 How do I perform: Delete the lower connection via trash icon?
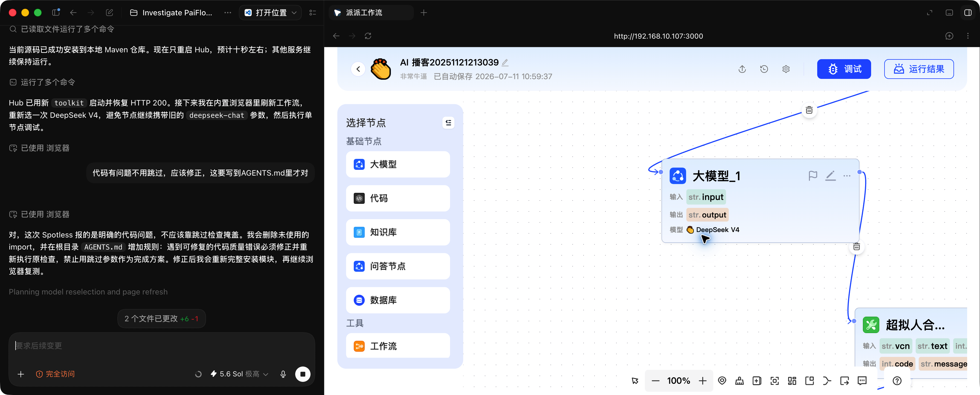tap(857, 247)
